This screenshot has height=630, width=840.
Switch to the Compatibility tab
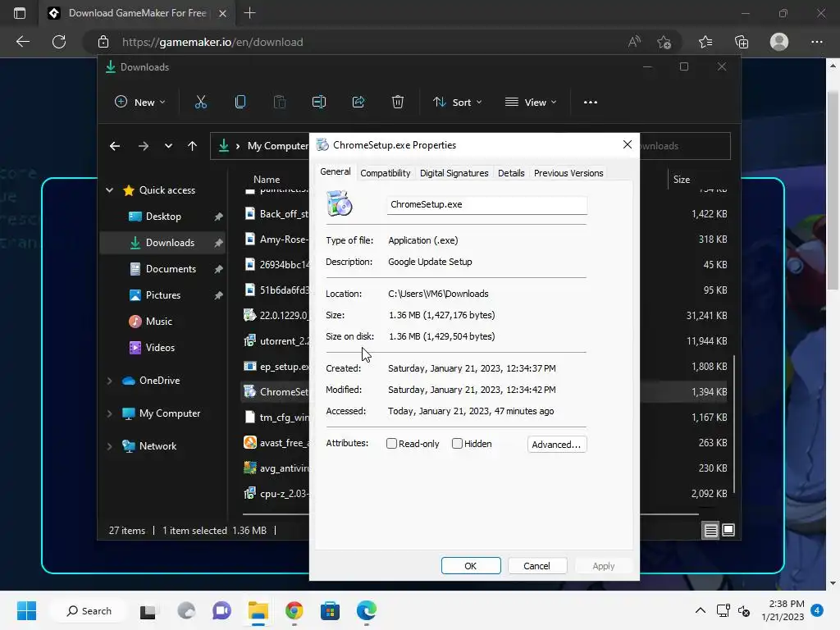point(386,173)
